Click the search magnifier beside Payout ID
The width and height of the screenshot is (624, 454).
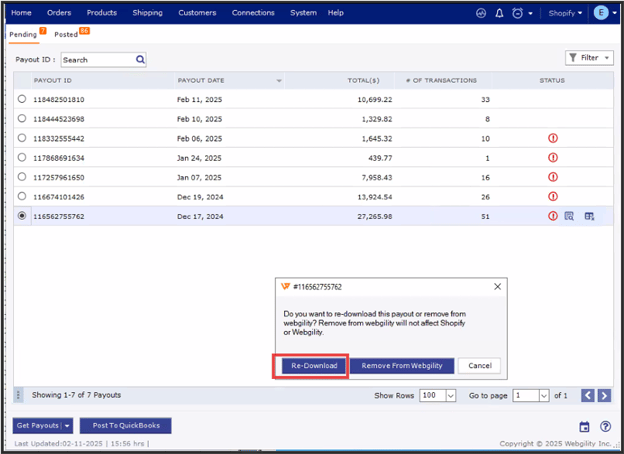coord(140,60)
